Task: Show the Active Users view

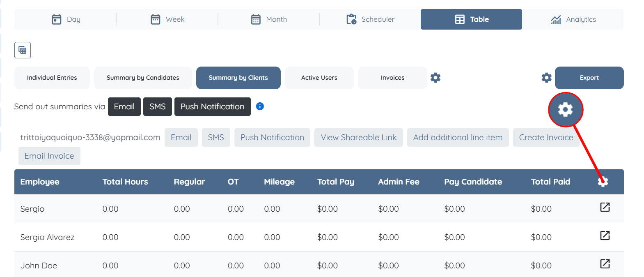Action: (319, 78)
